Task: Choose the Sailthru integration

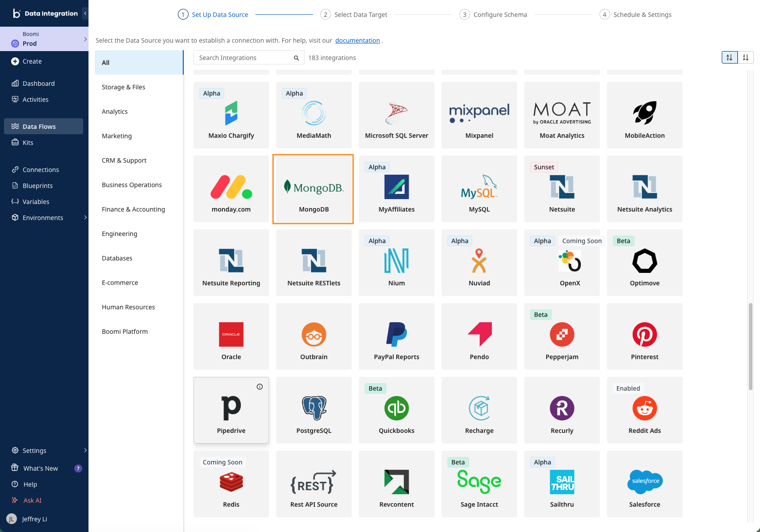Action: (562, 484)
